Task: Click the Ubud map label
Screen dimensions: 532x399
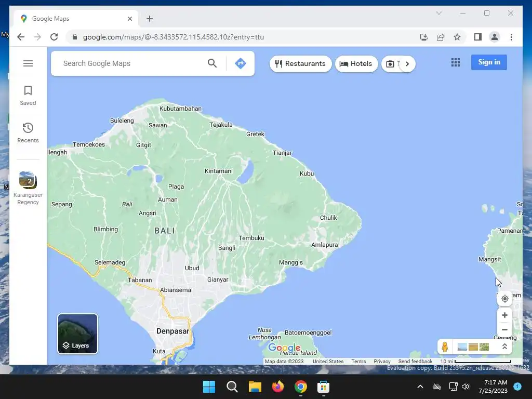Action: click(x=192, y=268)
